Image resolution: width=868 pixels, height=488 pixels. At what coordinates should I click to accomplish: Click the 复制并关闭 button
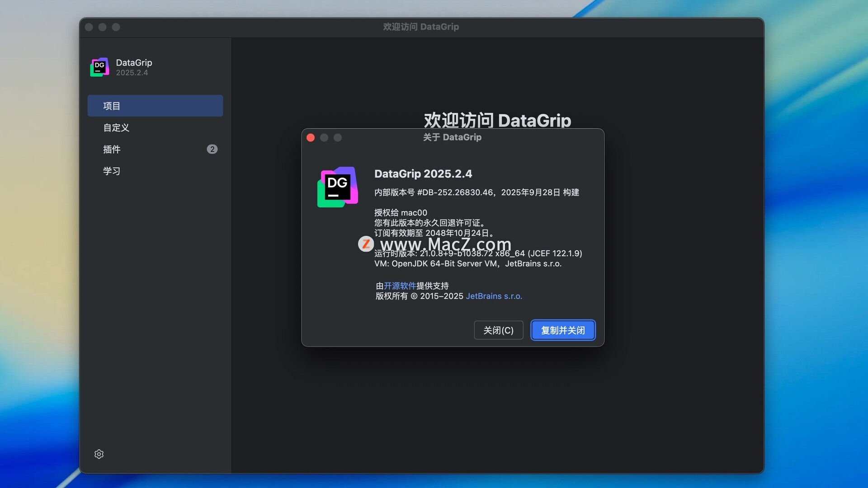pyautogui.click(x=563, y=330)
